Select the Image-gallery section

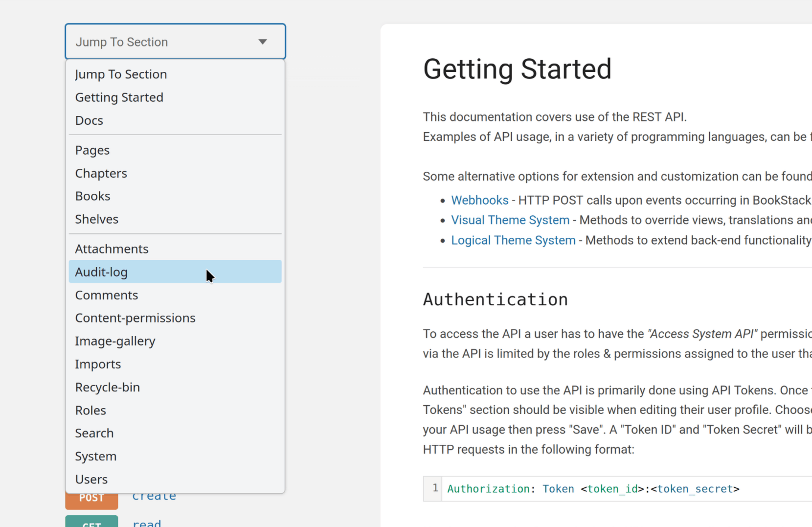click(x=115, y=341)
